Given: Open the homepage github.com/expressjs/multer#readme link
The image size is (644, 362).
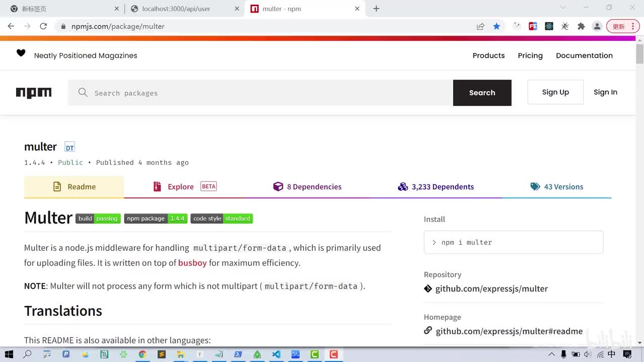Looking at the screenshot, I should coord(509,331).
